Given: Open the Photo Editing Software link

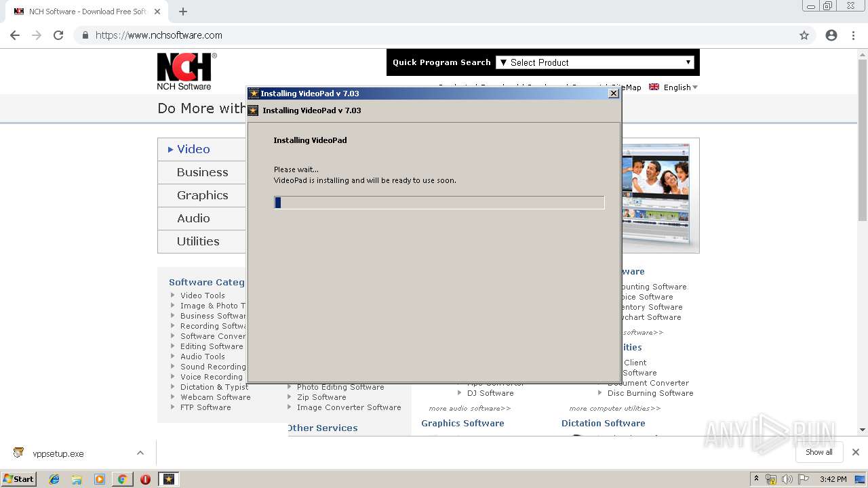Looking at the screenshot, I should (x=340, y=387).
